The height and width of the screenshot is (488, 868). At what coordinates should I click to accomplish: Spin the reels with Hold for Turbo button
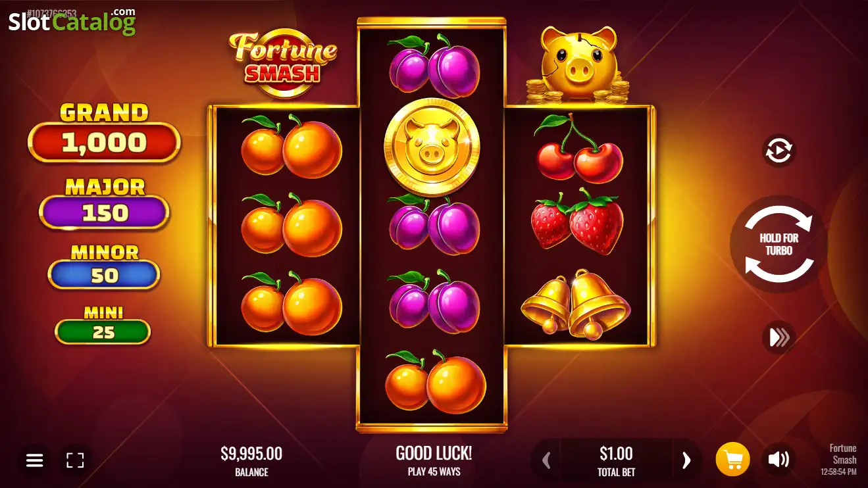pos(779,244)
